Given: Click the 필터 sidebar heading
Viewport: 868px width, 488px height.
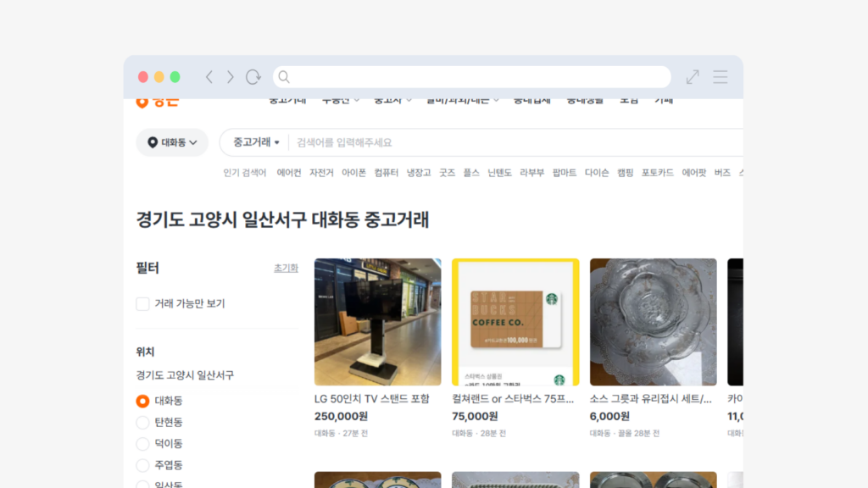Looking at the screenshot, I should pyautogui.click(x=147, y=268).
